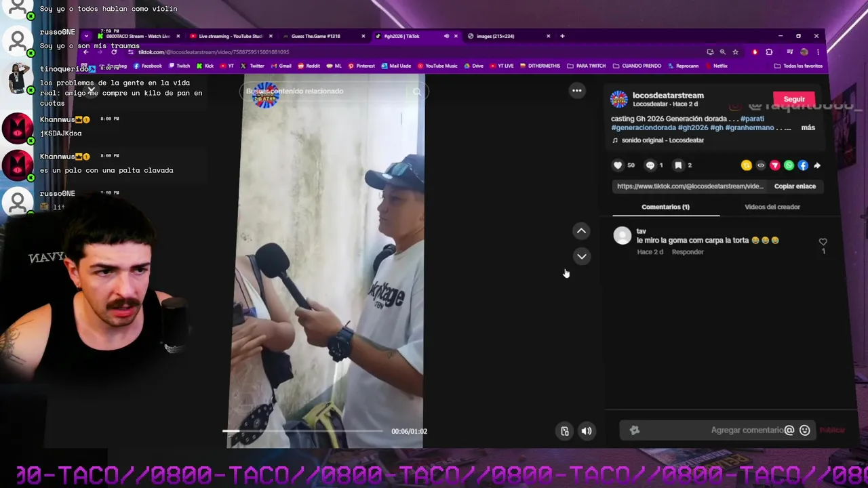Open a new browser tab with plus

point(562,36)
